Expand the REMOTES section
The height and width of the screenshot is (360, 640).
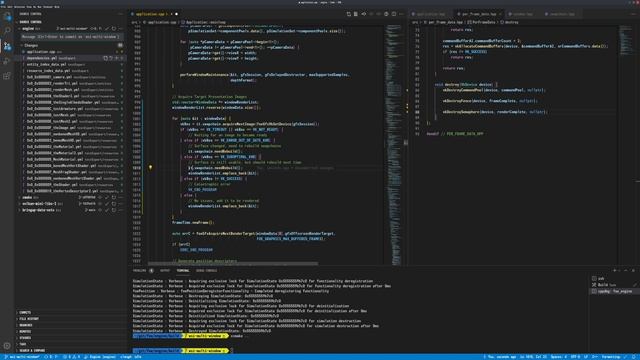pyautogui.click(x=25, y=331)
